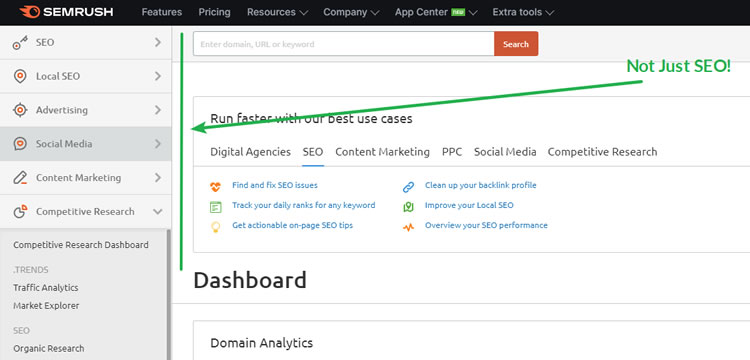The width and height of the screenshot is (750, 360).
Task: Click the heart icon beside Find and fix SEO issues
Action: coord(215,186)
